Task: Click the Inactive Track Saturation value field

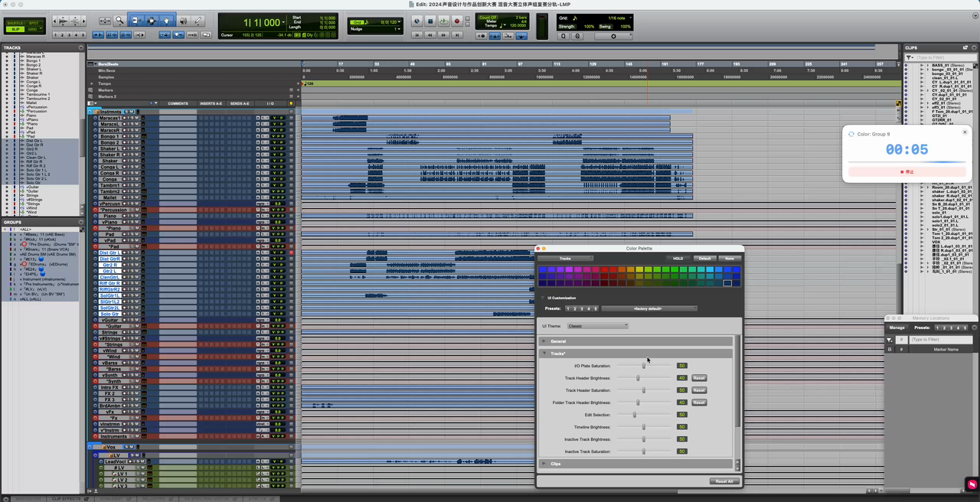Action: 682,451
